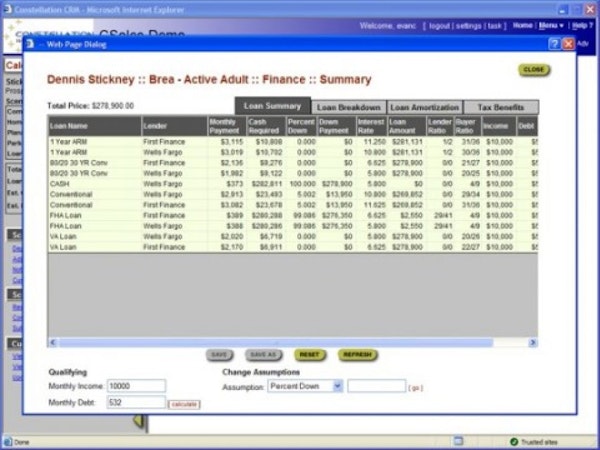Click the Income column header
Screen dimensions: 600x450
coord(499,126)
